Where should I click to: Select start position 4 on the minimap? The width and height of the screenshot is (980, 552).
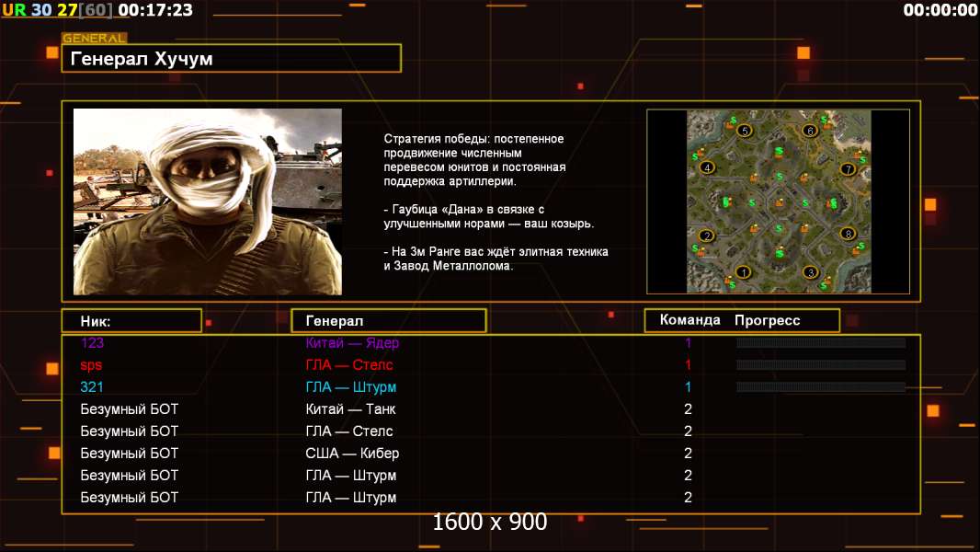point(706,167)
